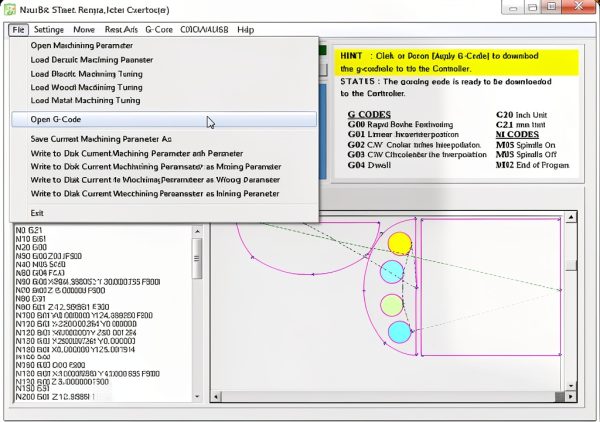The width and height of the screenshot is (600, 422).
Task: Choose Load Wood Machining Tuning
Action: click(x=165, y=87)
